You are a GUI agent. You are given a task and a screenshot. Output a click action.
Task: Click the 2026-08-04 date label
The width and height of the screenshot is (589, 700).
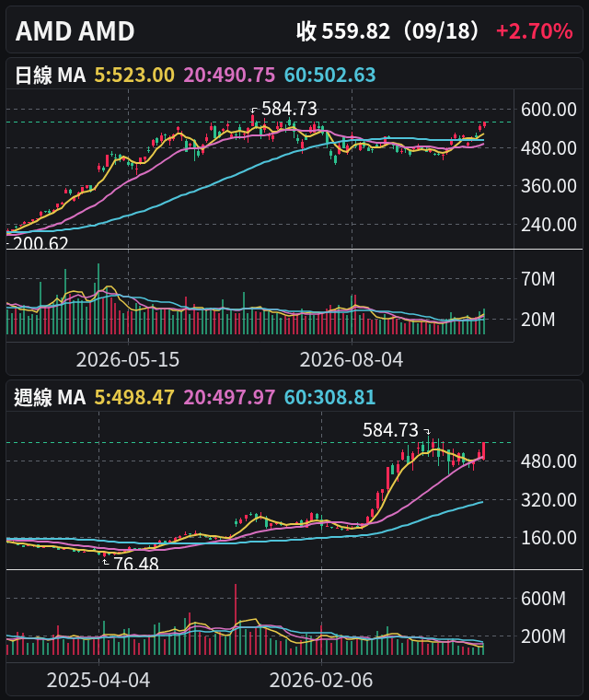tap(352, 359)
